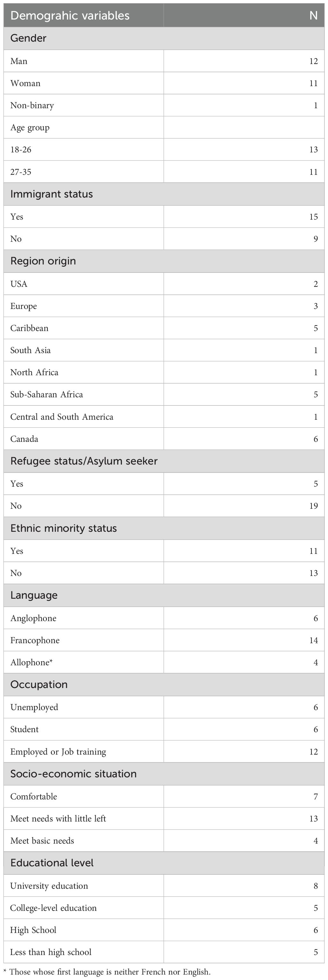Select the 'Refugee status/Asylum seeker' heading

coord(84,461)
